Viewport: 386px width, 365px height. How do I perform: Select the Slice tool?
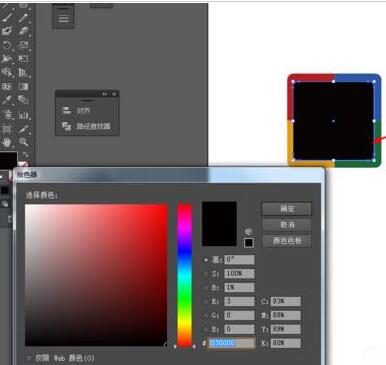[23, 129]
